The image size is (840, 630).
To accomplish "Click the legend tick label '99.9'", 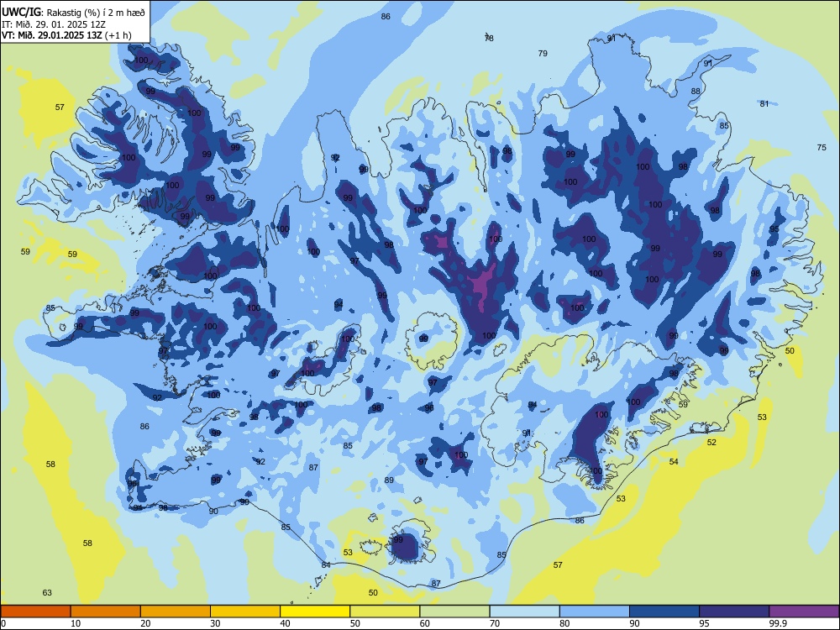I will tap(778, 623).
